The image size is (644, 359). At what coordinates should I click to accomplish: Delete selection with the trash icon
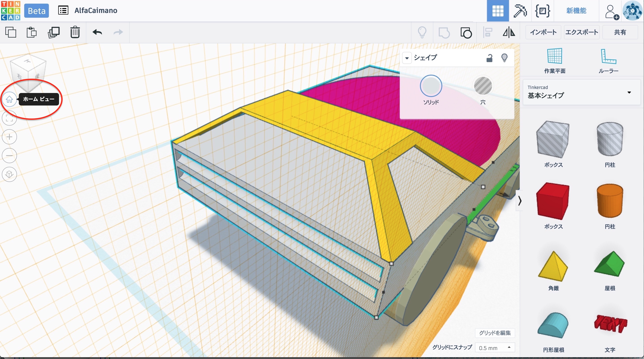[x=75, y=32]
